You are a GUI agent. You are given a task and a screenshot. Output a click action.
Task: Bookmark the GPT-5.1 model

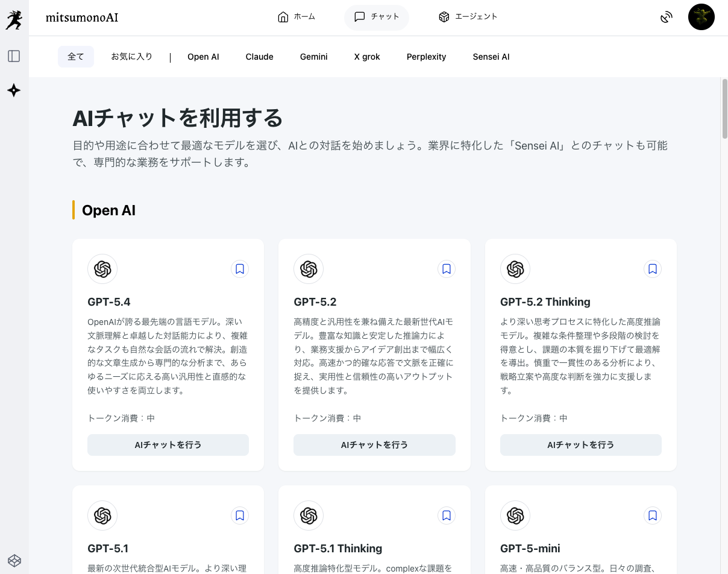(x=240, y=516)
